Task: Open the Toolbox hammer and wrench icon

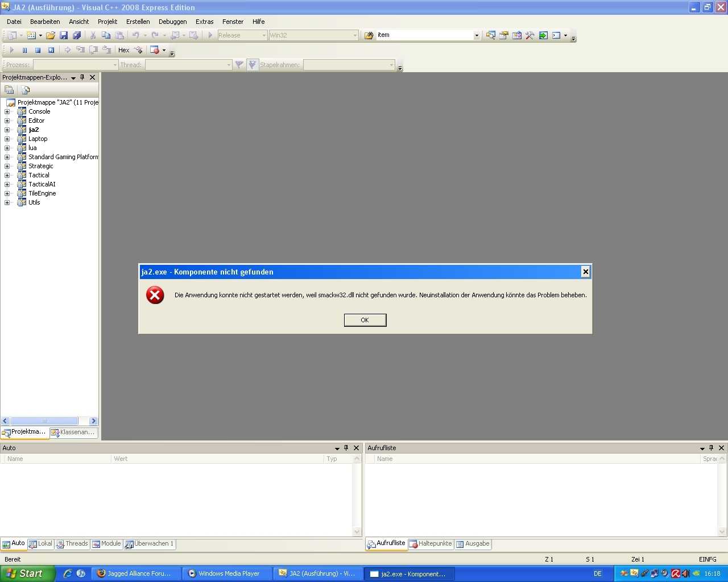Action: [x=530, y=35]
